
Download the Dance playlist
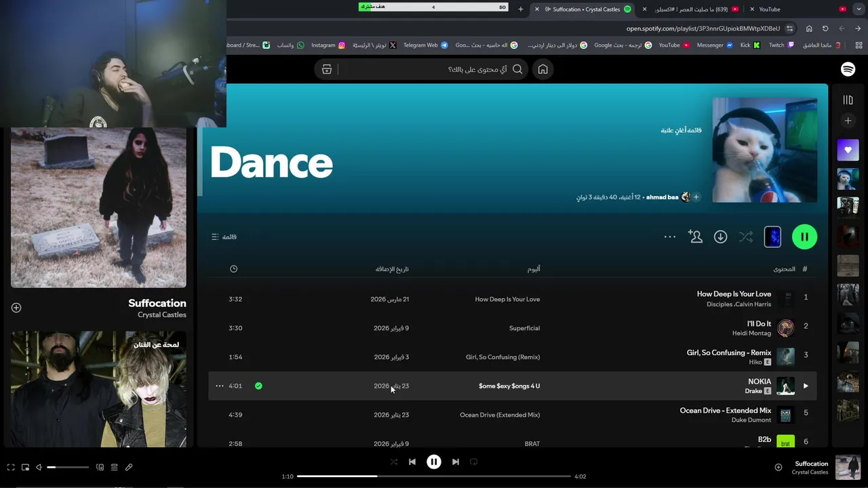[x=720, y=237]
